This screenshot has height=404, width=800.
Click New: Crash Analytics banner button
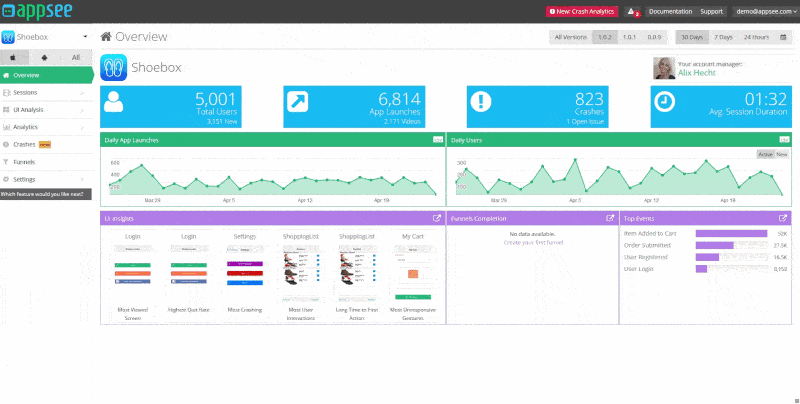click(582, 11)
